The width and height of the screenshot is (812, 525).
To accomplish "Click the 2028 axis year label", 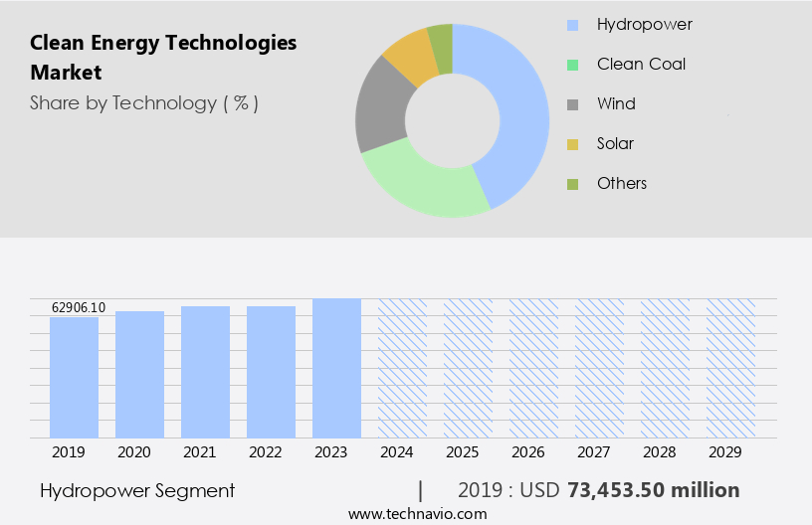I will coord(660,452).
